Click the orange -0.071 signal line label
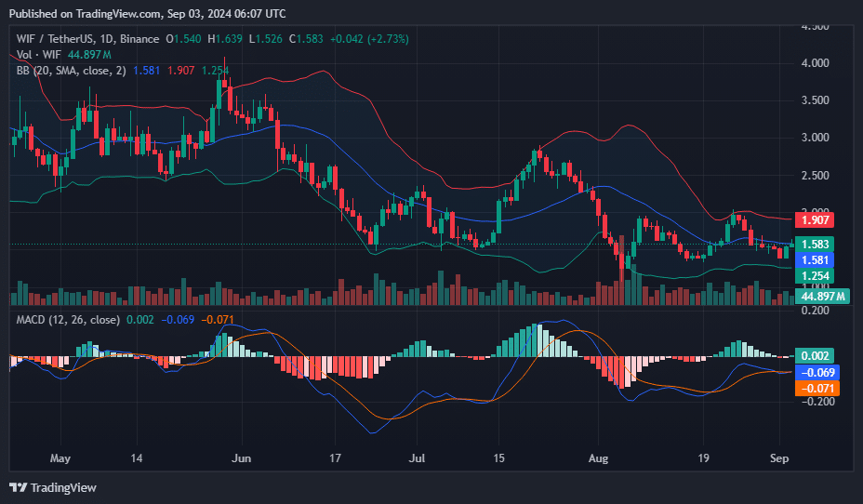863x504 pixels. (x=817, y=388)
